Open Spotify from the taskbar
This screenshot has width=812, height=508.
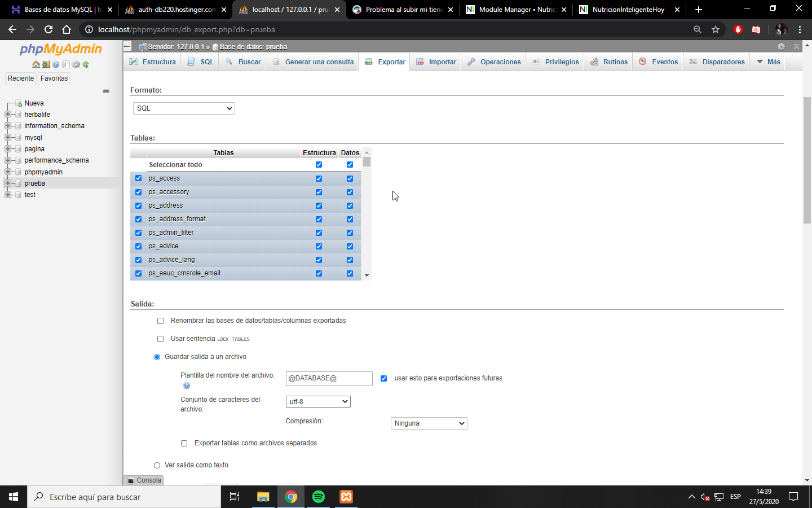point(319,497)
